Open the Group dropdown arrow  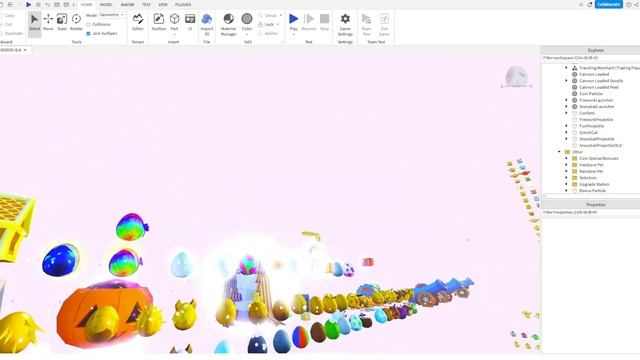281,16
